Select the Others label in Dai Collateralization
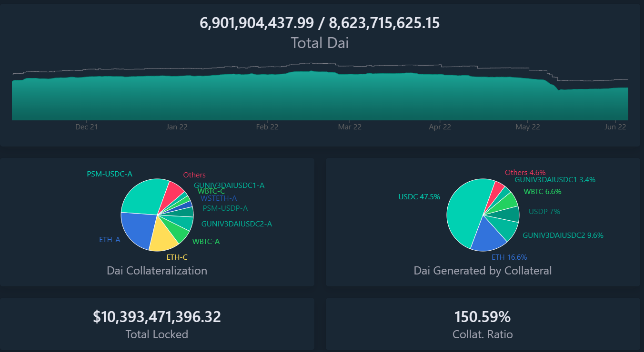The height and width of the screenshot is (352, 644). (x=194, y=175)
